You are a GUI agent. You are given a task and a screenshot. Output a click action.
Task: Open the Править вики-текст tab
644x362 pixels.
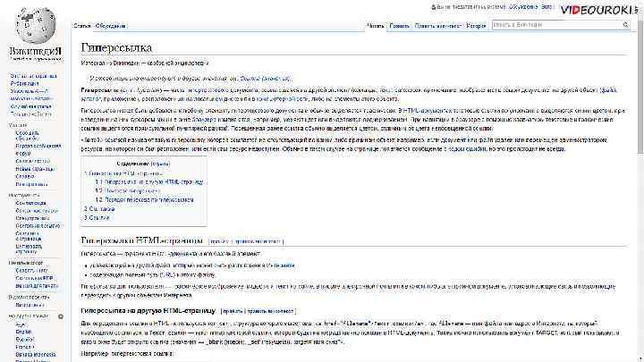click(437, 26)
